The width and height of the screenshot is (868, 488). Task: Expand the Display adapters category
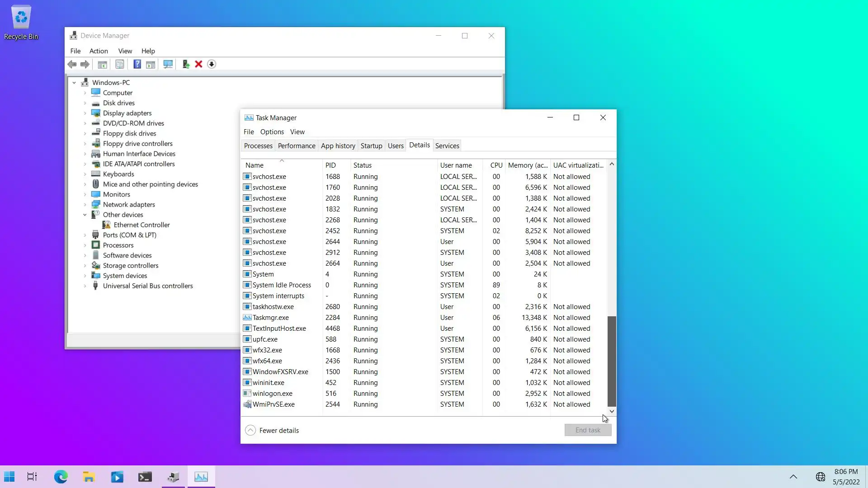point(85,113)
